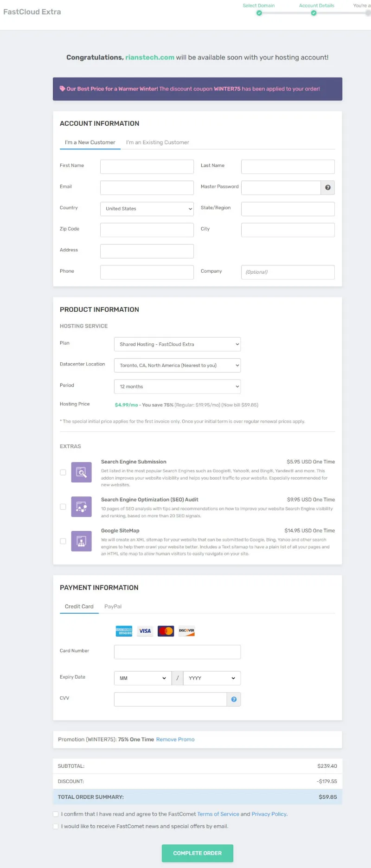Image resolution: width=371 pixels, height=868 pixels.
Task: Switch to the PayPal tab
Action: coord(113,606)
